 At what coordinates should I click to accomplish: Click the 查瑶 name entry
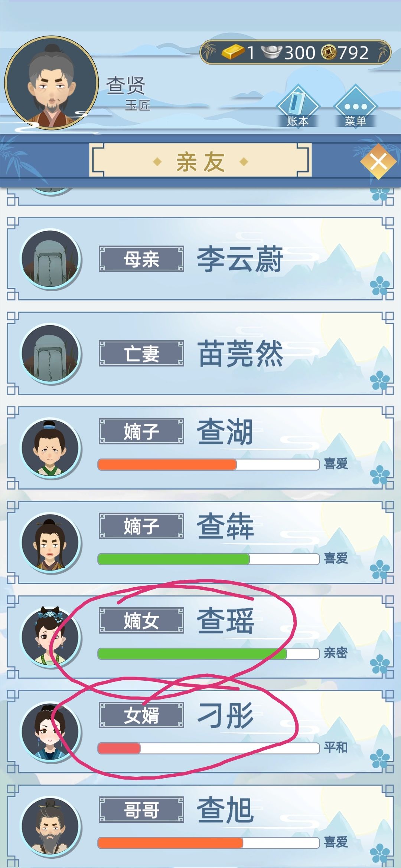225,621
